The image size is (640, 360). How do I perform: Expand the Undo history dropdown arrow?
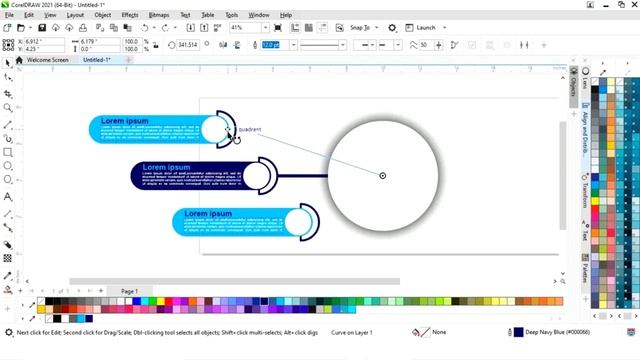[154, 28]
